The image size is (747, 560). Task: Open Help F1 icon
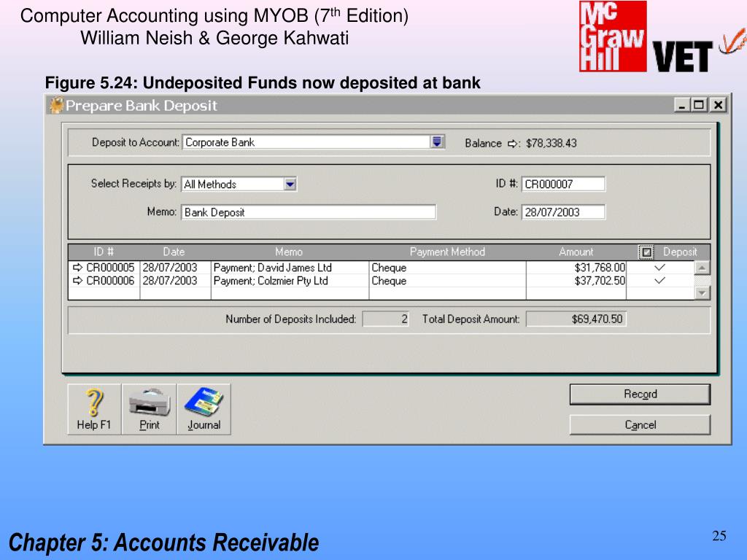[94, 409]
